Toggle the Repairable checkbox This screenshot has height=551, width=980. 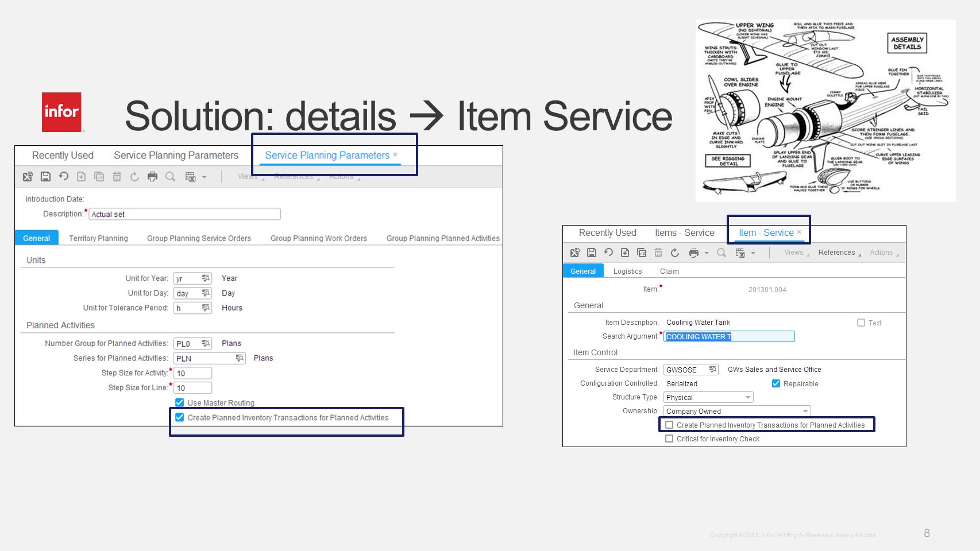776,383
